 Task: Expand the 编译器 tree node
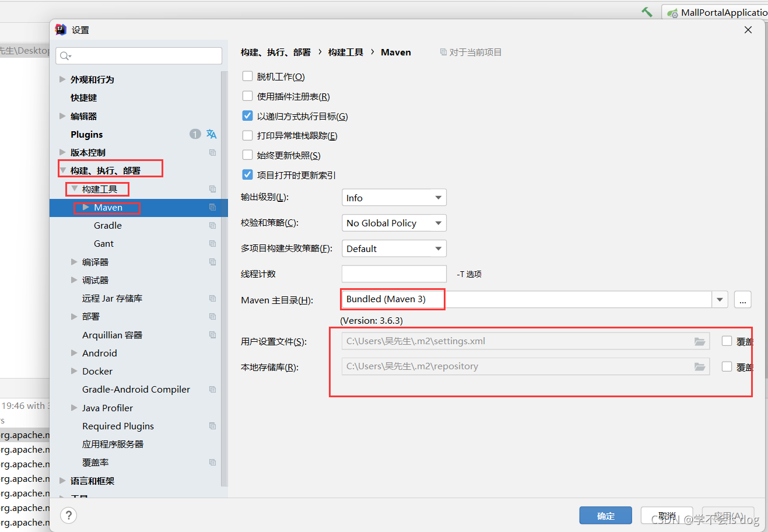click(73, 261)
